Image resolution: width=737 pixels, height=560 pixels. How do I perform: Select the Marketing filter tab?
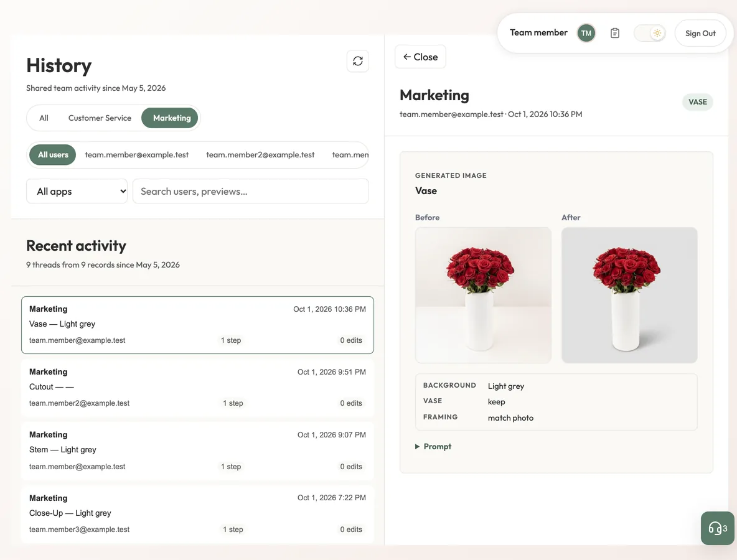[x=170, y=118]
